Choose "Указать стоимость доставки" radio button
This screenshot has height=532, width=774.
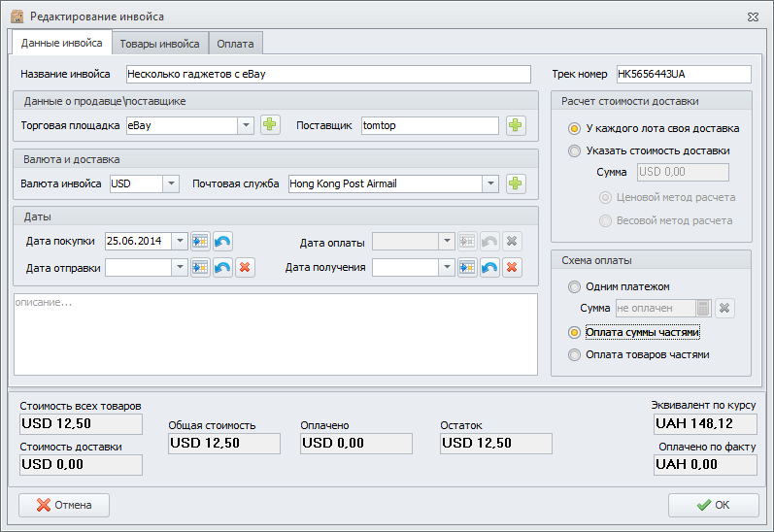tap(576, 150)
